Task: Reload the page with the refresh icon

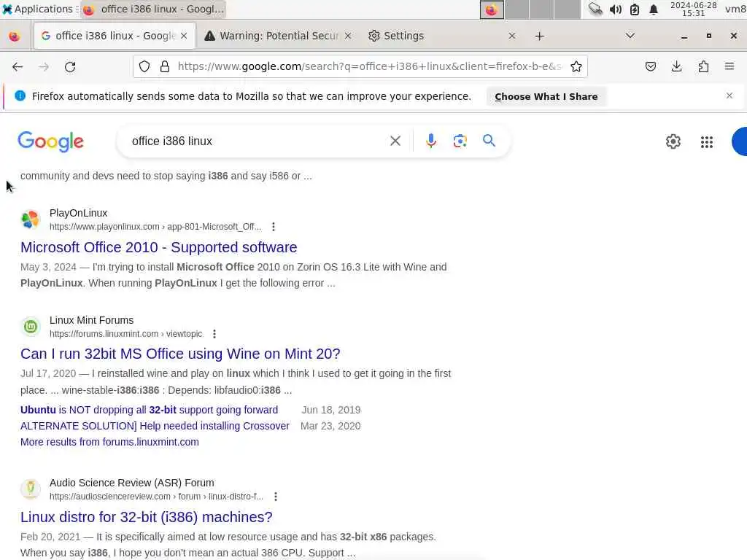Action: click(x=70, y=66)
